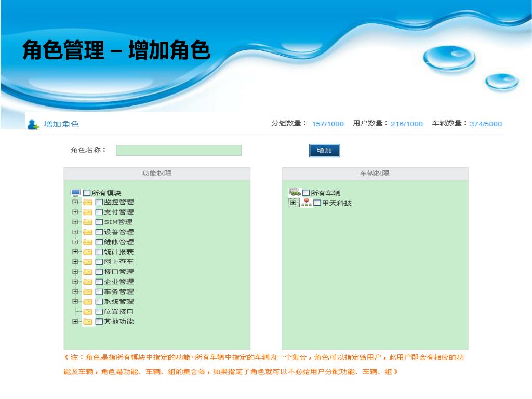
Task: Click the 车辆权限 panel header
Action: pyautogui.click(x=375, y=174)
